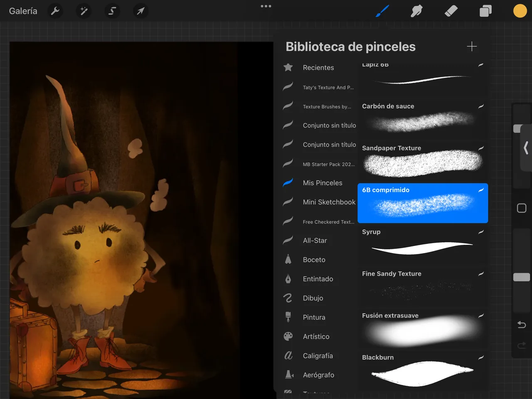
Task: Open the Caligrafía brush set
Action: click(x=318, y=356)
